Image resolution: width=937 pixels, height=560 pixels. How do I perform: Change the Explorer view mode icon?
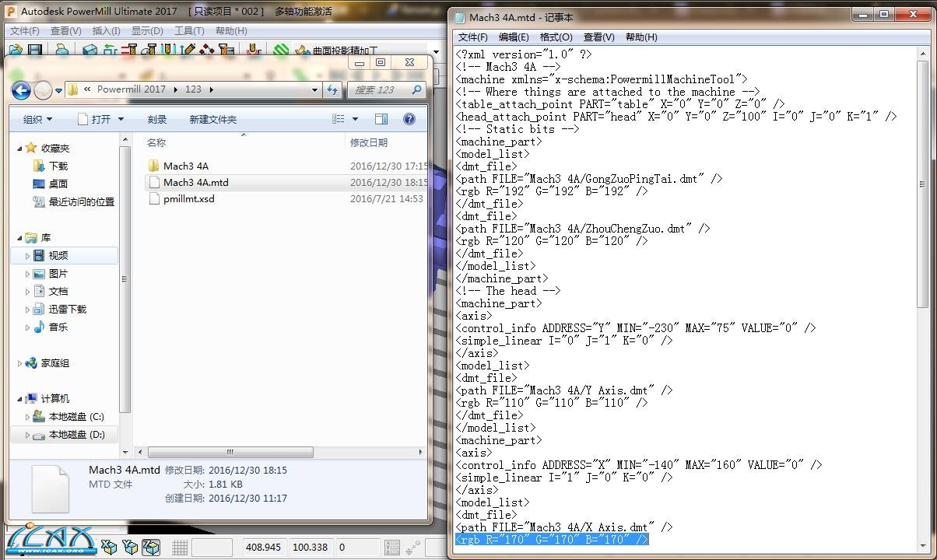[339, 119]
